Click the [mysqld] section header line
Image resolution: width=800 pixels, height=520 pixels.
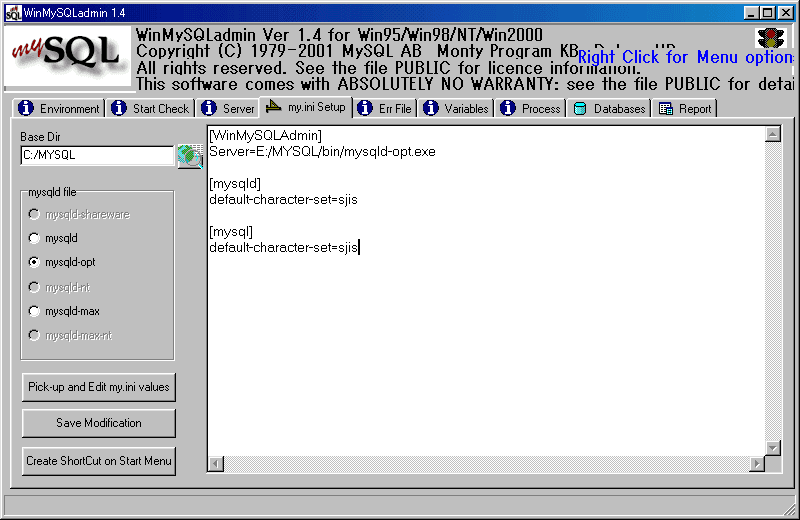[x=235, y=184]
